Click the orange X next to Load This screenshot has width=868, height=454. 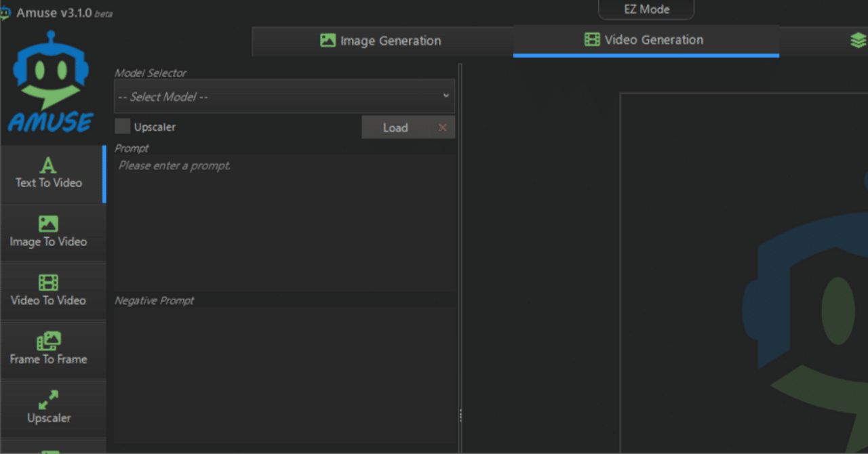coord(443,127)
